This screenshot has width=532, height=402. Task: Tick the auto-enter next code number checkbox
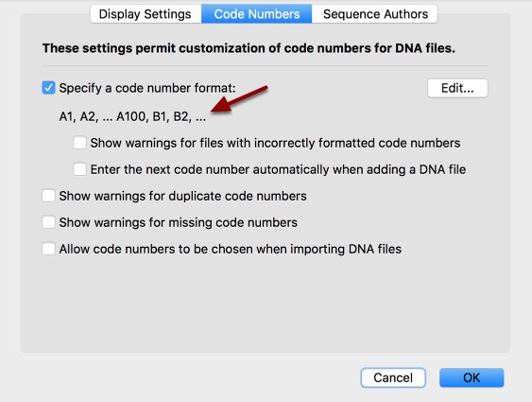[x=79, y=169]
